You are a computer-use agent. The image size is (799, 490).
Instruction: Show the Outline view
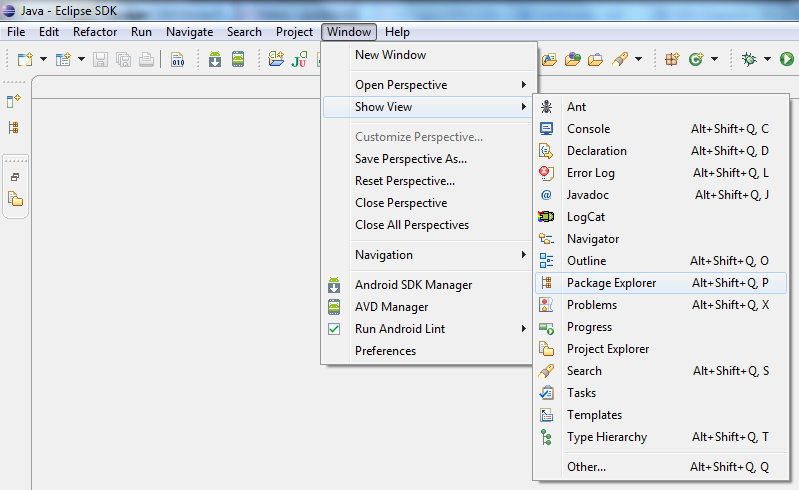point(661,260)
